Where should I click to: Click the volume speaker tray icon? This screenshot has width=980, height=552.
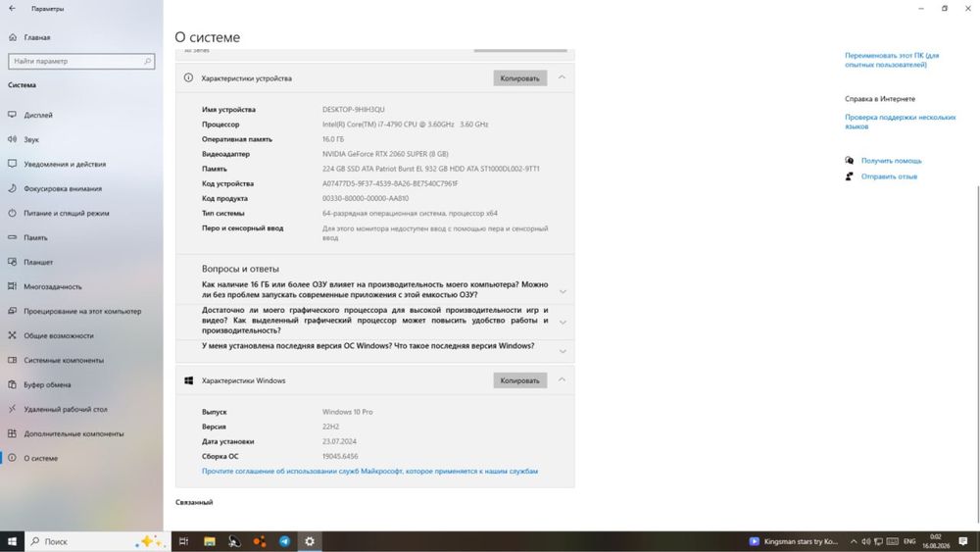point(865,541)
